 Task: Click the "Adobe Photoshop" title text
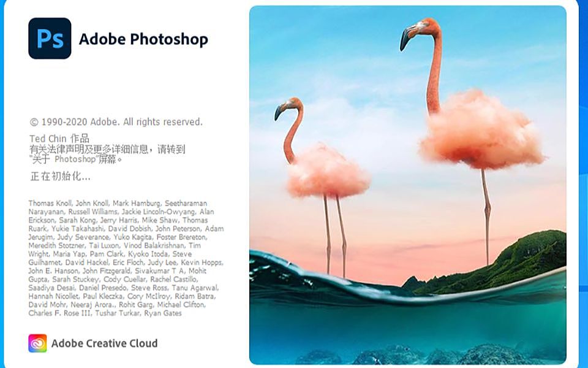[143, 39]
